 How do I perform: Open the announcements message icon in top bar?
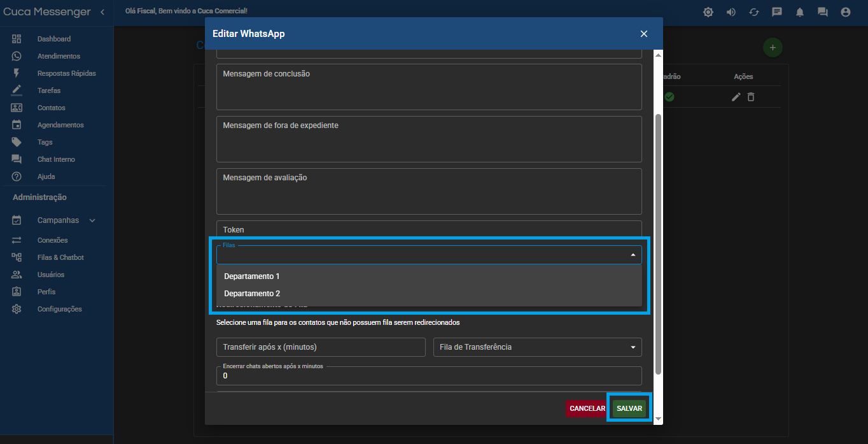[x=777, y=12]
